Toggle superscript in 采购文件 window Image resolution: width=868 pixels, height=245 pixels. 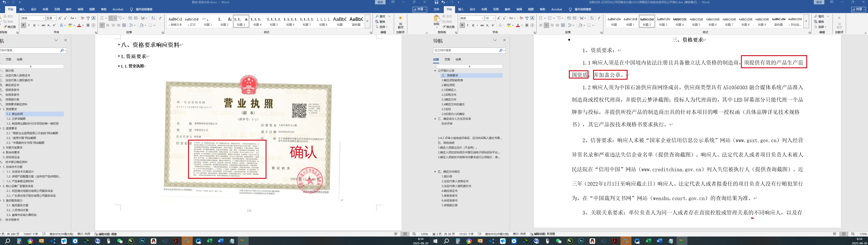[493, 25]
